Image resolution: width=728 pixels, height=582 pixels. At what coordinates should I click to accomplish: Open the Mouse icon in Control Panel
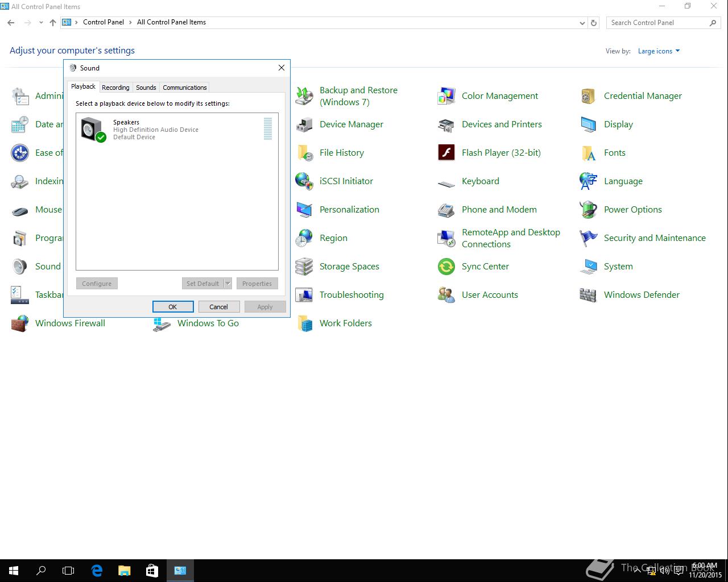point(20,211)
